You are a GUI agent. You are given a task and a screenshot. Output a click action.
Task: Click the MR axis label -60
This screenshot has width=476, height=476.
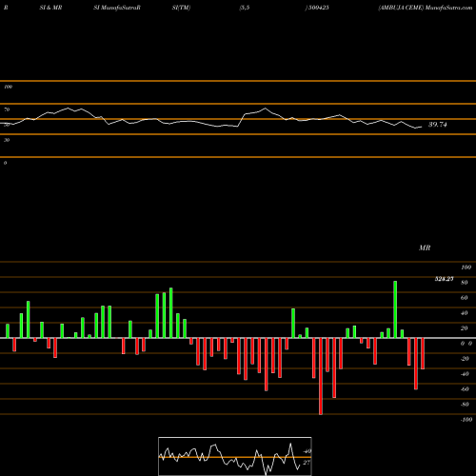(465, 389)
